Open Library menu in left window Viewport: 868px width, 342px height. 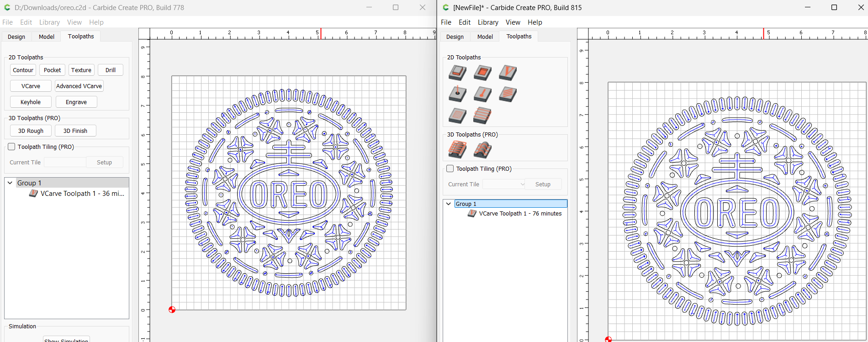(49, 22)
